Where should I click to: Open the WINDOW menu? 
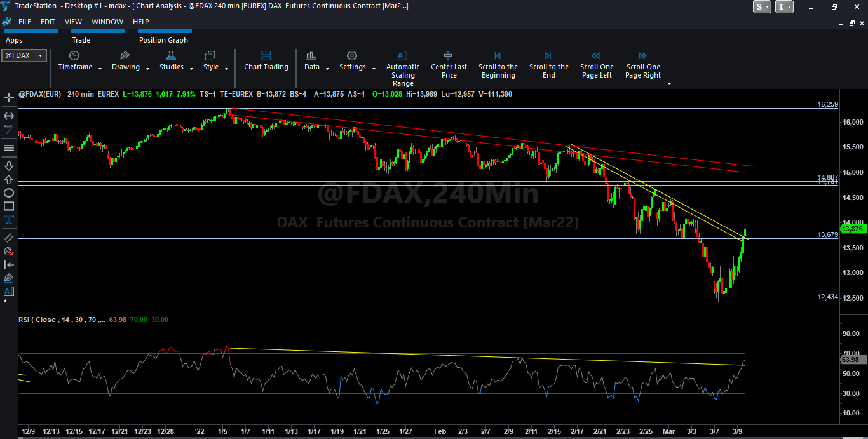pos(107,22)
